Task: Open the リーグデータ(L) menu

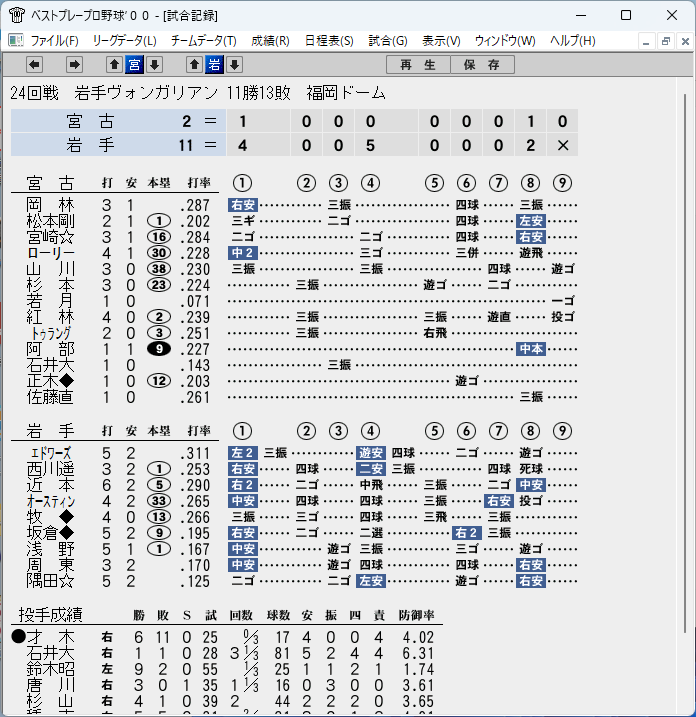Action: pos(124,41)
